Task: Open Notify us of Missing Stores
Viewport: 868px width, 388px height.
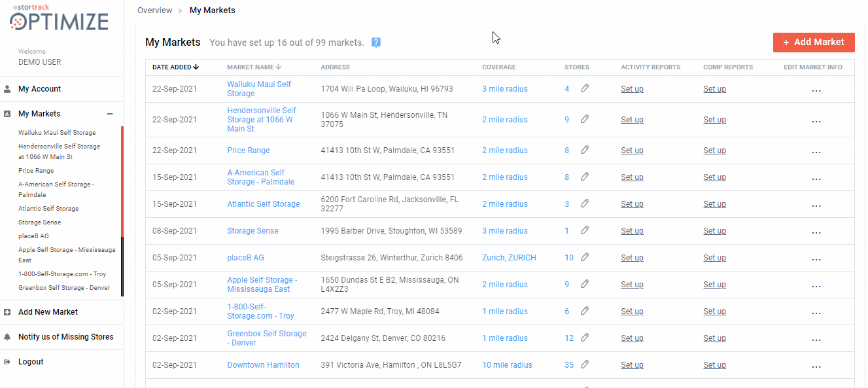Action: click(65, 337)
